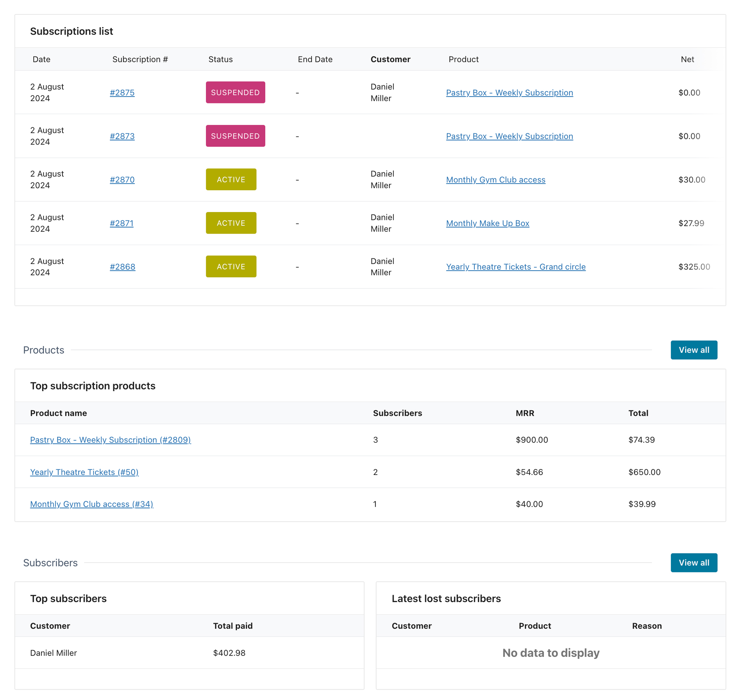Click the Total paid column header
740x700 pixels.
(x=233, y=625)
